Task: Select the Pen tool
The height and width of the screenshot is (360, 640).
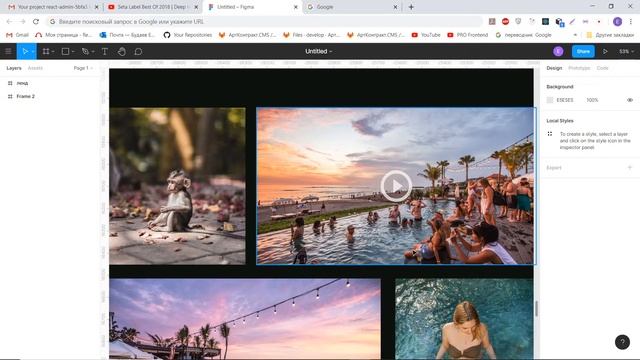Action: tap(85, 51)
